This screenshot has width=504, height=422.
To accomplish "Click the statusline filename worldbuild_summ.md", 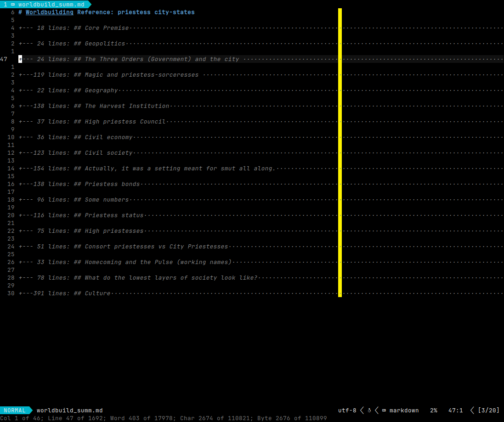I will coord(70,411).
